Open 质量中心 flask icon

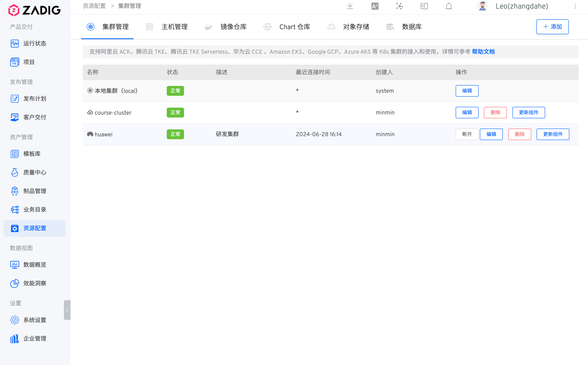15,172
